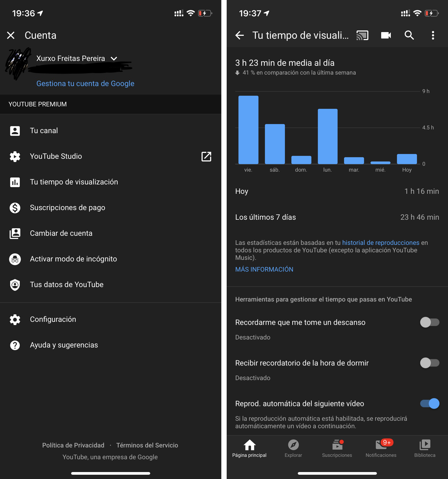Close the Cuenta screen with the X

(11, 35)
